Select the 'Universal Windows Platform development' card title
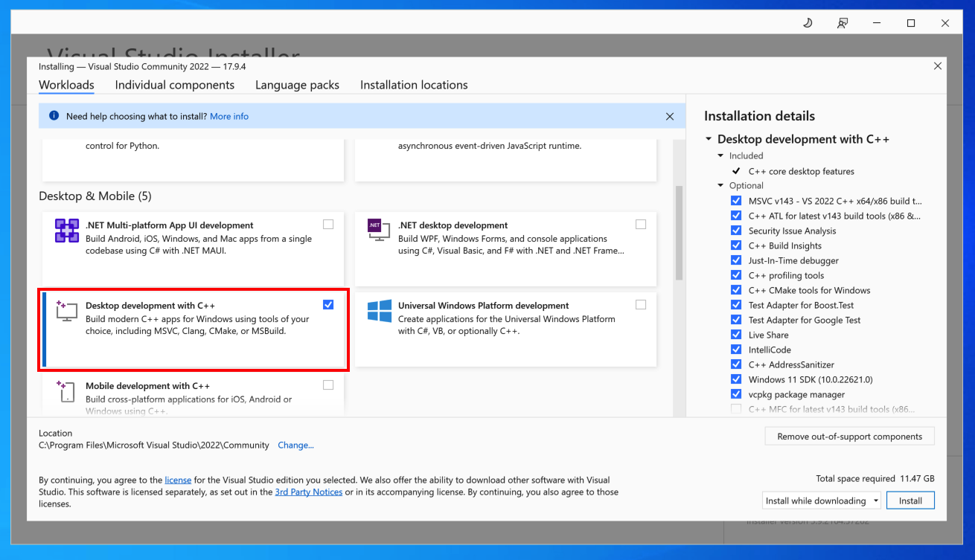 click(x=484, y=306)
